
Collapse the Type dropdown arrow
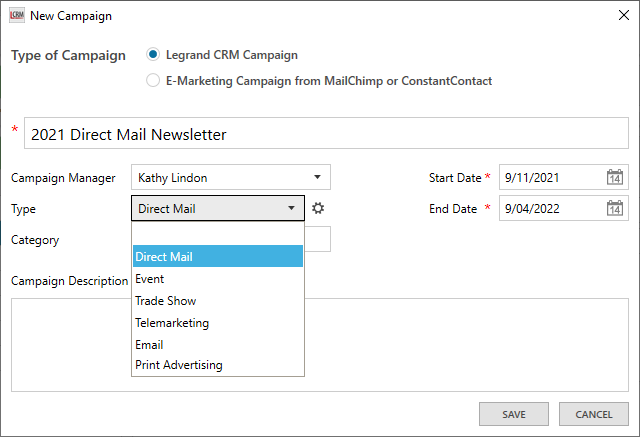291,208
